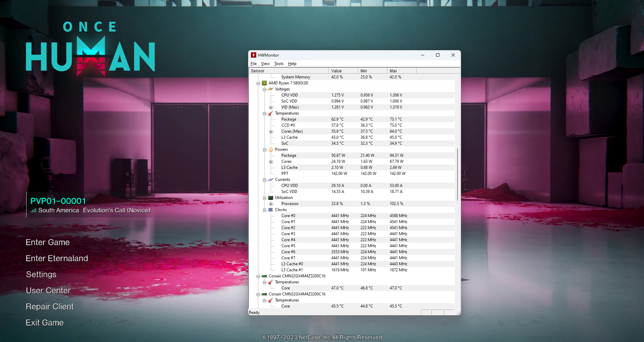Maximize the HWMonitor window
The image size is (644, 342).
click(438, 55)
